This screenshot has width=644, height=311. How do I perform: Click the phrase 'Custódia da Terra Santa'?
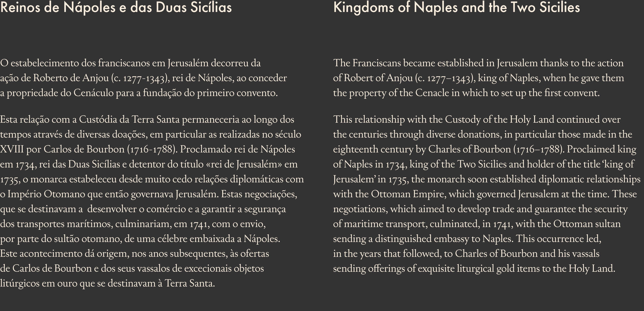[x=129, y=119]
